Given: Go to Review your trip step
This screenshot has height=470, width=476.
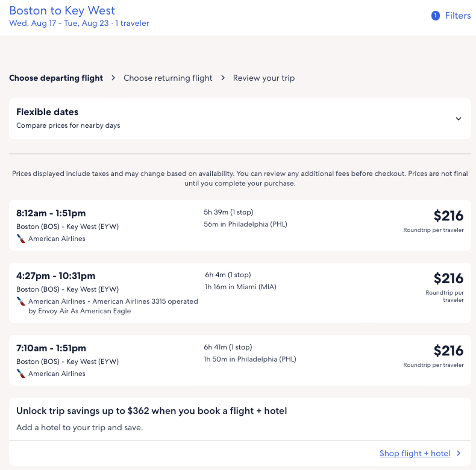Looking at the screenshot, I should (x=264, y=78).
